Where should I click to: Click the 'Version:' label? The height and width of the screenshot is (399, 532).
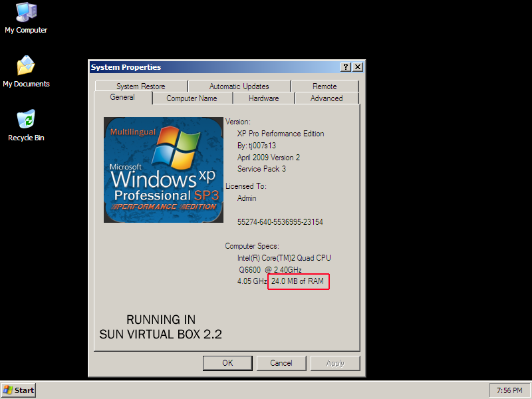coord(238,122)
